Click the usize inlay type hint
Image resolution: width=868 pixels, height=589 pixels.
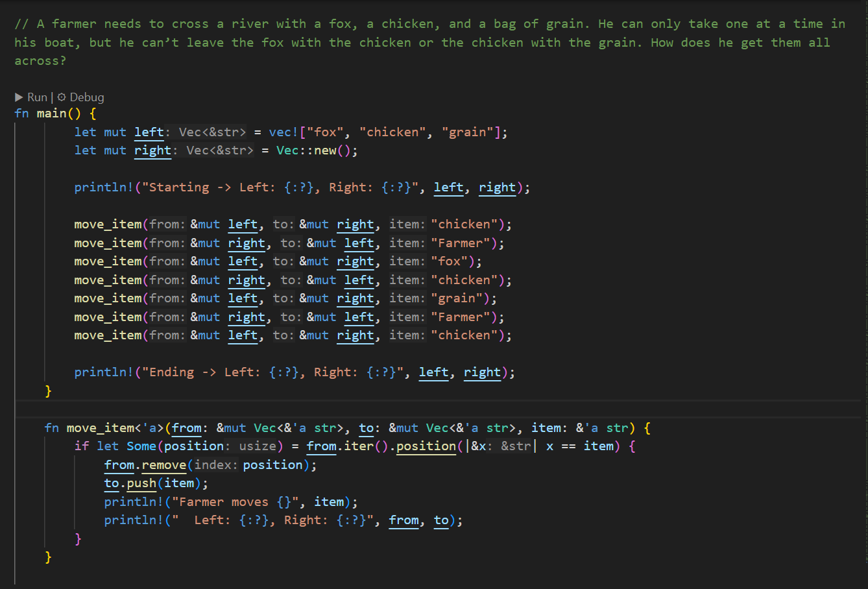pos(258,446)
